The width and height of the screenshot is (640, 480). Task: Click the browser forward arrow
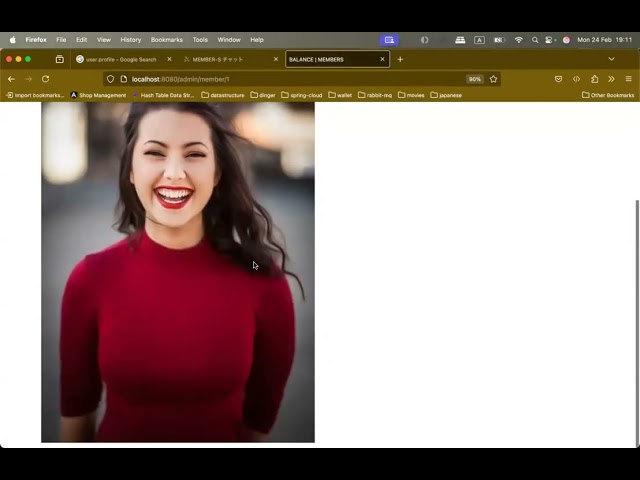point(28,79)
